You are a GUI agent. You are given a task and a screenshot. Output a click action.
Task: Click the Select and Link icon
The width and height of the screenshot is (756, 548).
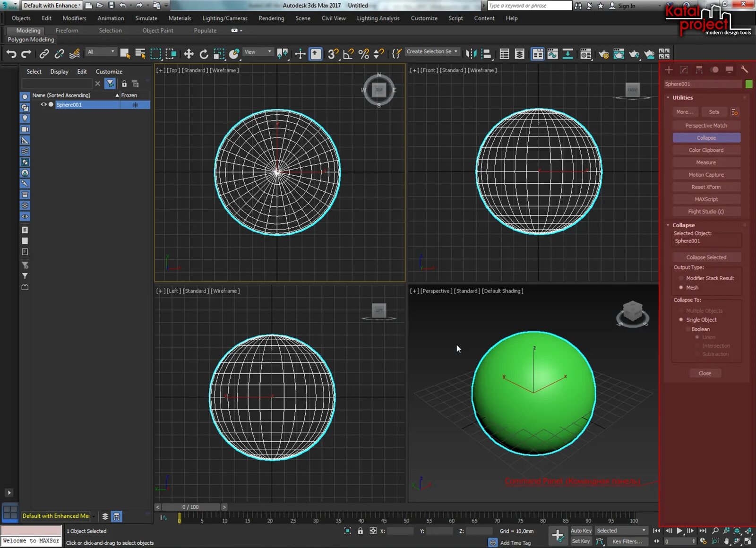click(44, 54)
